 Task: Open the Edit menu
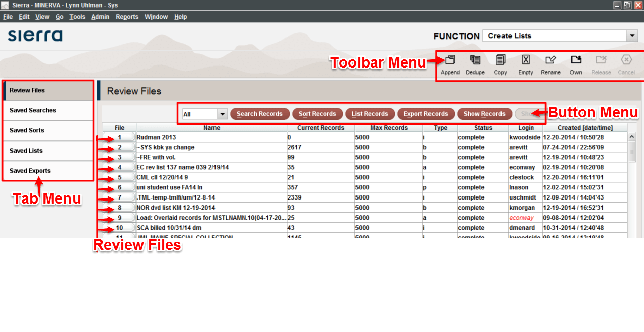24,17
